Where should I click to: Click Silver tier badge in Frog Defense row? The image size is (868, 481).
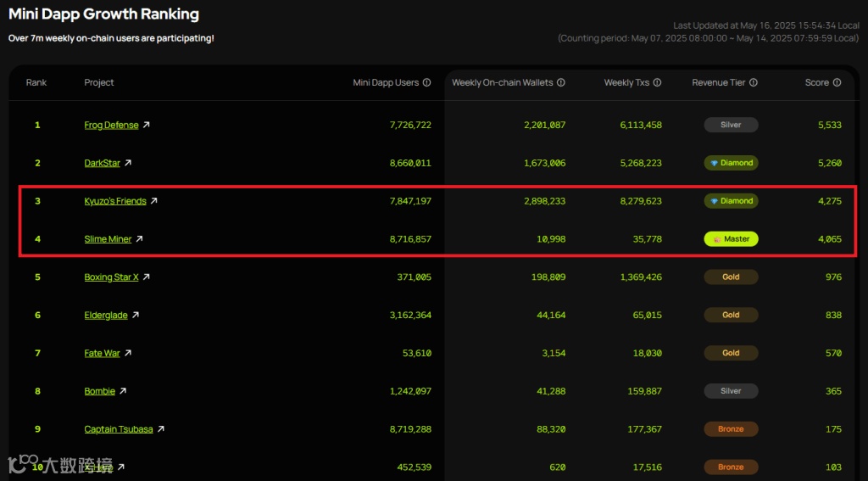point(731,125)
